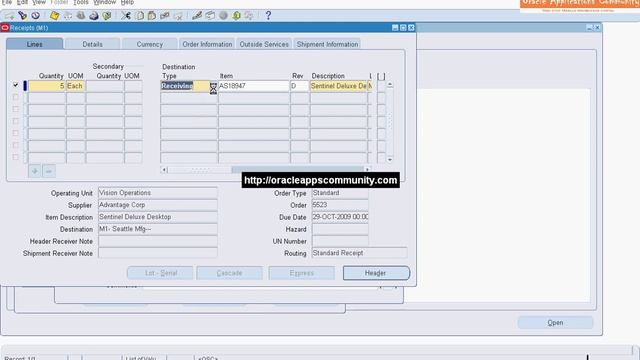Click the Item field containing AS18947

(x=253, y=86)
